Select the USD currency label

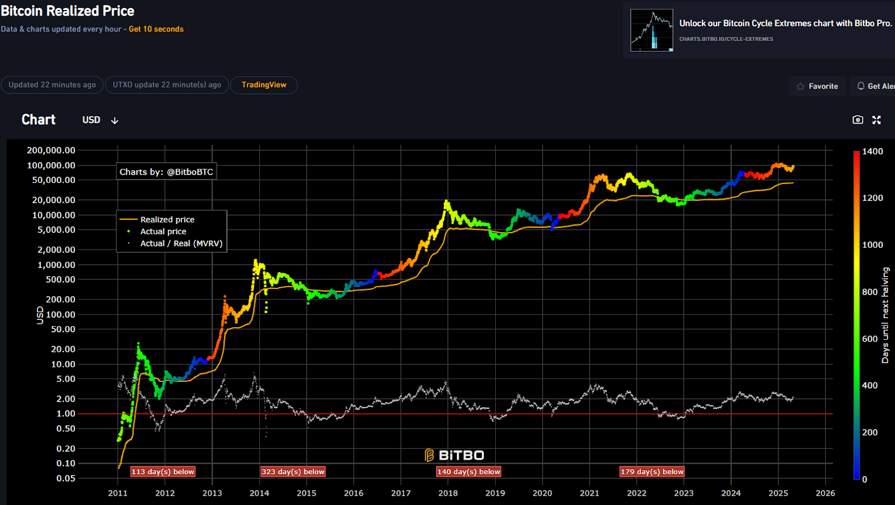click(x=91, y=120)
